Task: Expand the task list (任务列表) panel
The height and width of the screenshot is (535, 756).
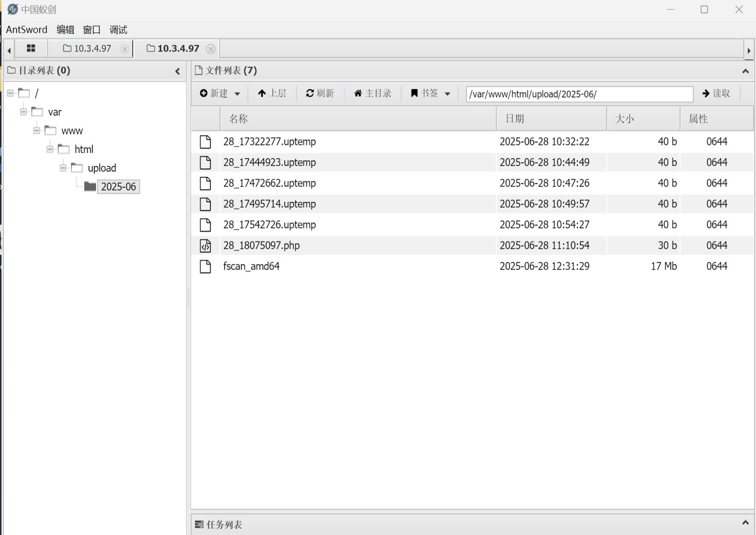Action: coord(745,523)
